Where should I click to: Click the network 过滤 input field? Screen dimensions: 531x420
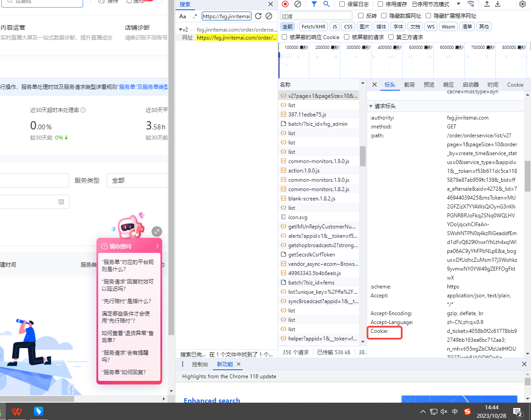coord(316,16)
